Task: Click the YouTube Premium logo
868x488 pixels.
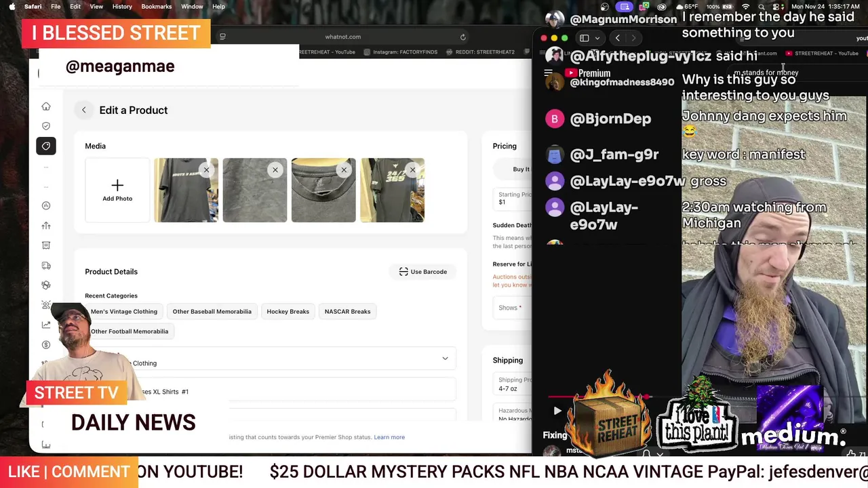Action: click(588, 73)
